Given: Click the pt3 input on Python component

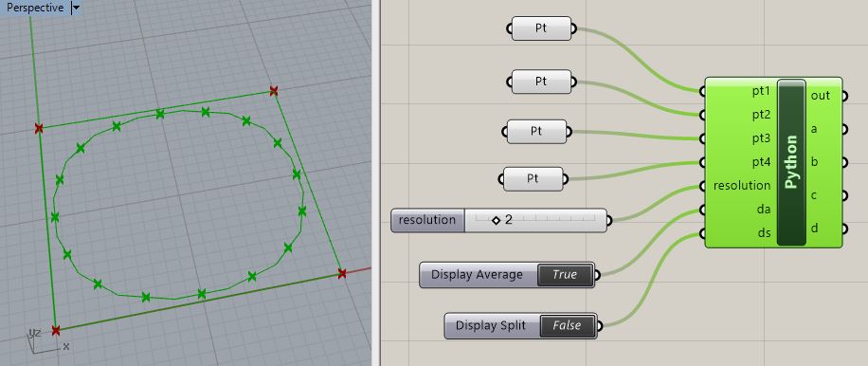Looking at the screenshot, I should click(761, 138).
